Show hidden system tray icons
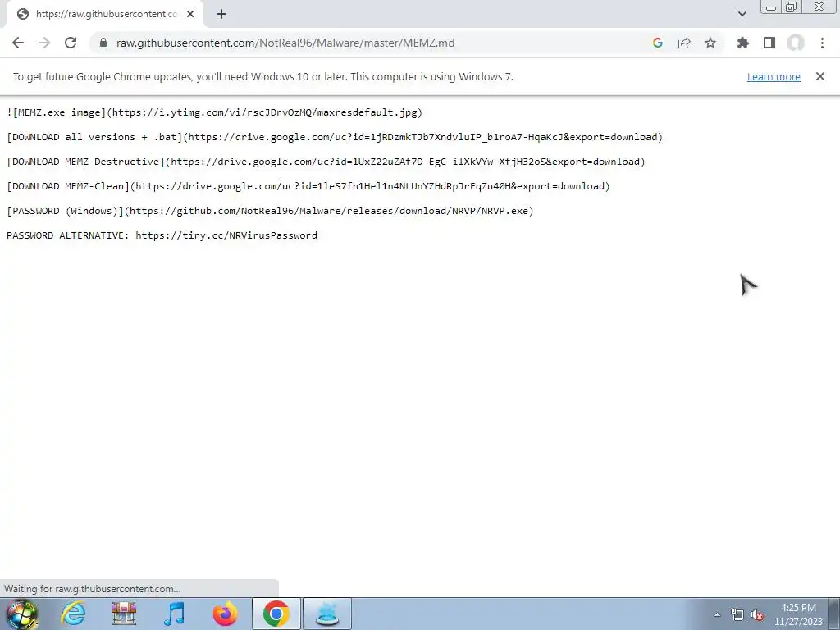This screenshot has width=840, height=630. 717,615
